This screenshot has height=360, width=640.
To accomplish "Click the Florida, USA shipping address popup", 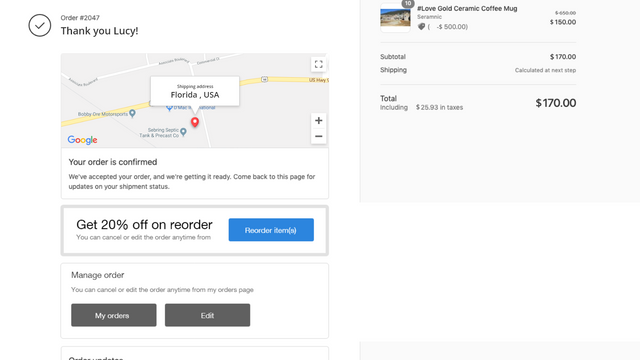I will coord(195,91).
